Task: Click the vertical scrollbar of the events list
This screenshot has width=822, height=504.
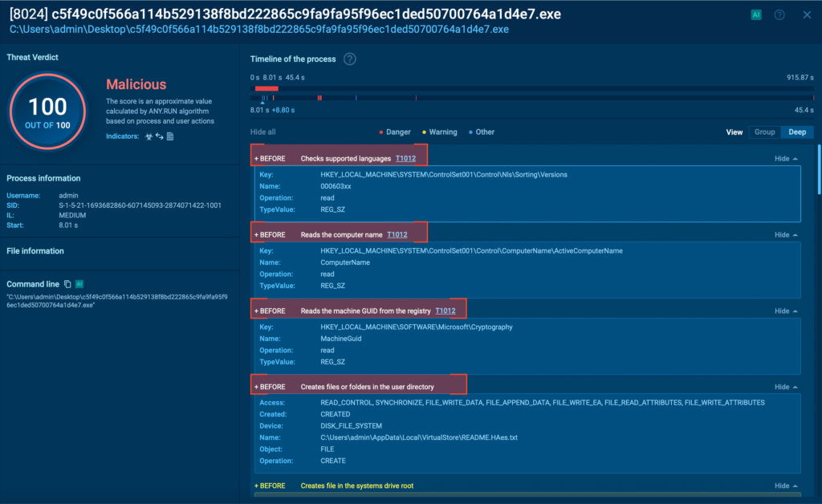Action: [x=818, y=169]
